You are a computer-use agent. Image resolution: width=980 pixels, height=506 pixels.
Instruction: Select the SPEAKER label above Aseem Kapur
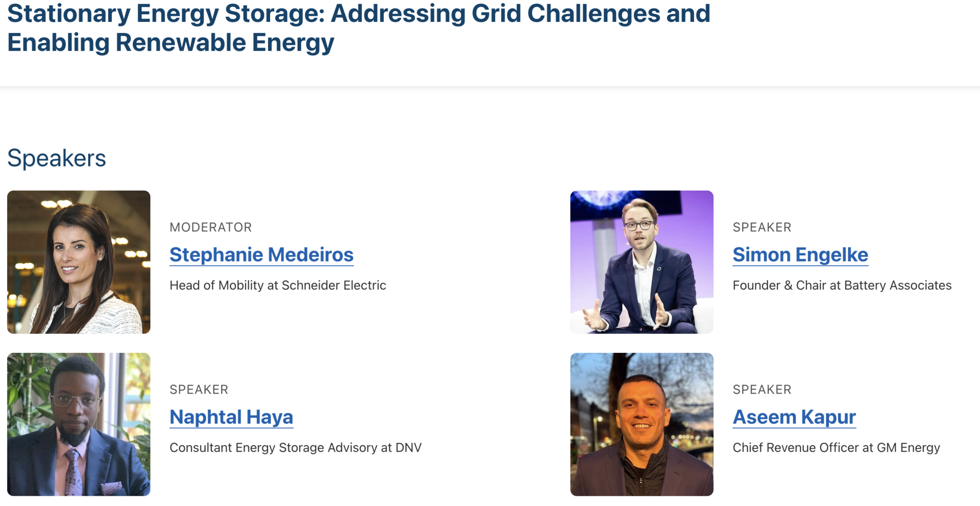(x=762, y=390)
